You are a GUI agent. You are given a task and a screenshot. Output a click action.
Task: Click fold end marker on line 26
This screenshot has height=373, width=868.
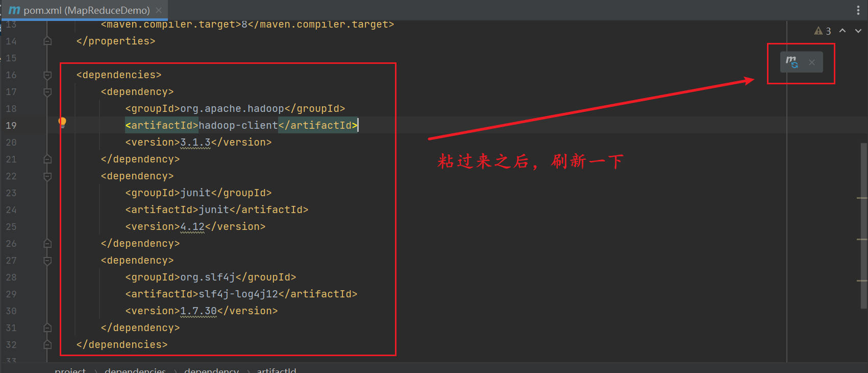point(47,243)
